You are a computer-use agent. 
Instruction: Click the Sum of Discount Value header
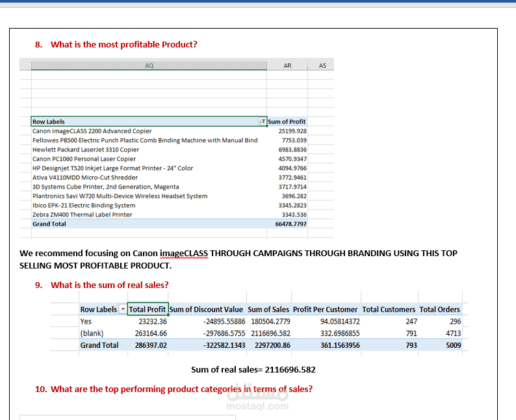206,309
